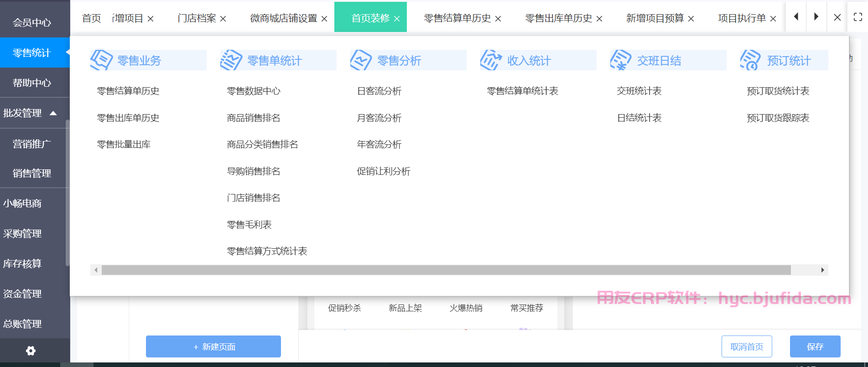
Task: Switch to the 门店档案 tab
Action: tap(197, 18)
